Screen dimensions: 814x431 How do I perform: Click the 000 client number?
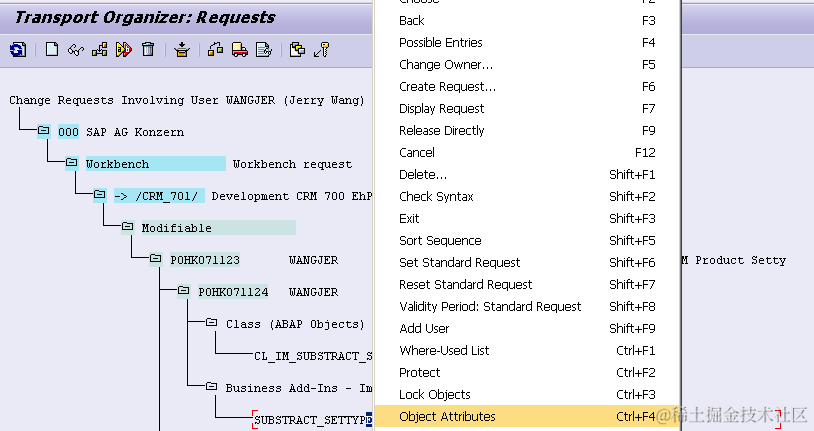pos(68,132)
